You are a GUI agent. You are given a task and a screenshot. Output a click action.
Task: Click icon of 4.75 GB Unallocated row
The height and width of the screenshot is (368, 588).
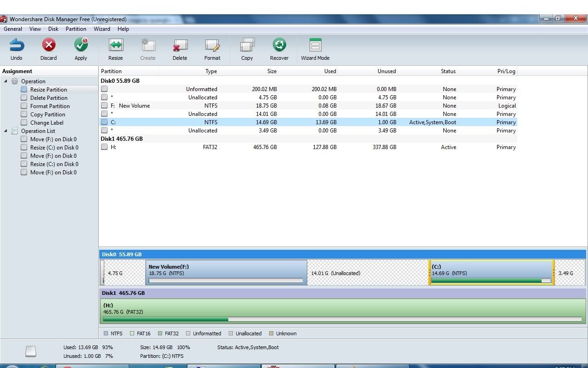click(x=104, y=97)
